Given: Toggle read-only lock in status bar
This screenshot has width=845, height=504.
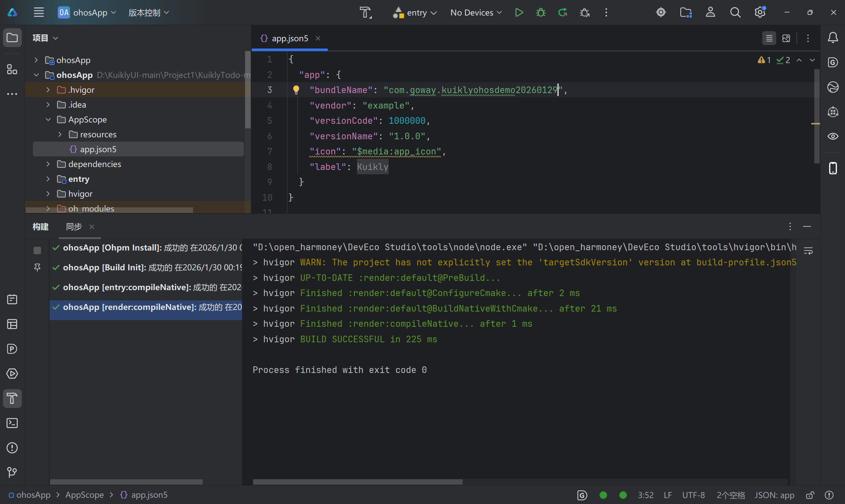Looking at the screenshot, I should coord(810,495).
